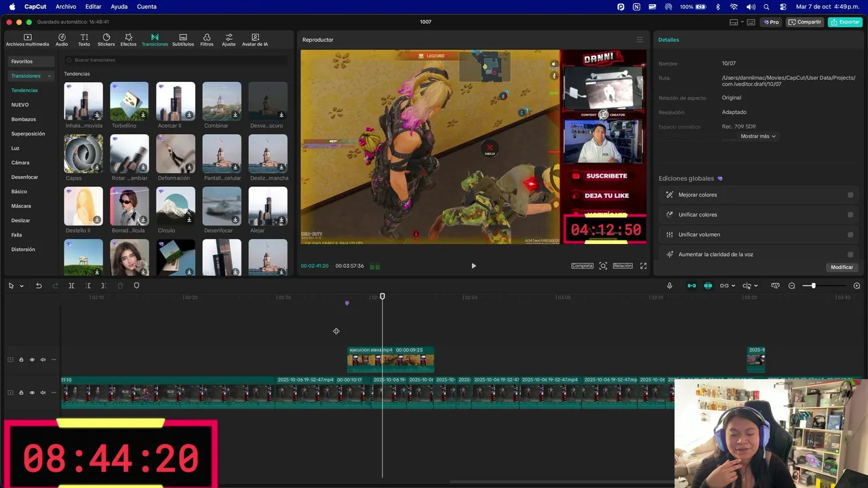Viewport: 868px width, 488px height.
Task: Open the Cuenta menu
Action: (146, 7)
